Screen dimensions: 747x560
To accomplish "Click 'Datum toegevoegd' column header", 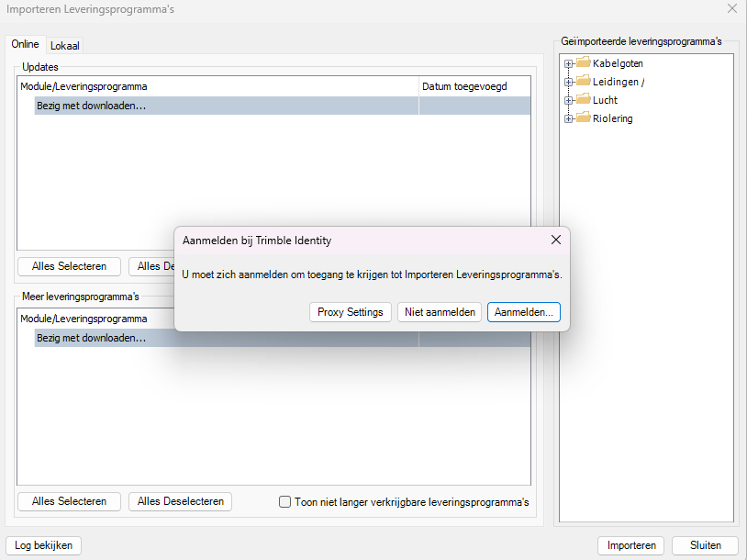I will click(474, 86).
